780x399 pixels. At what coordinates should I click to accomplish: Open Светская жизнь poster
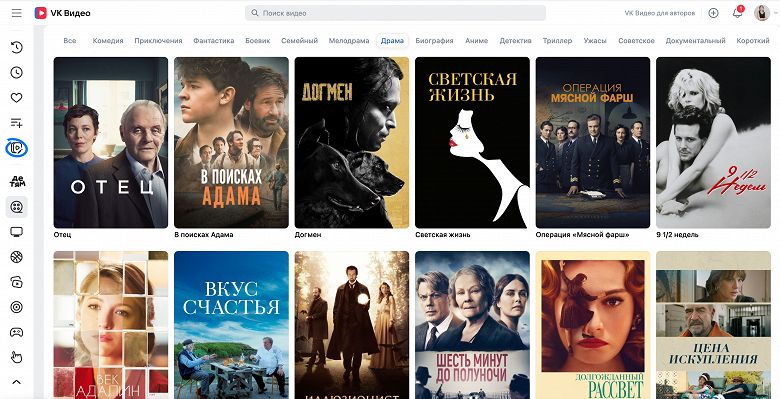point(472,143)
